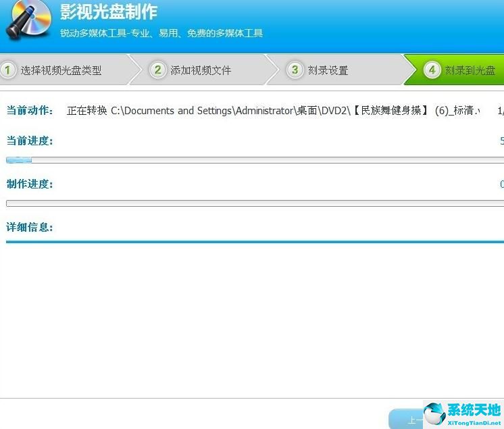Image resolution: width=504 pixels, height=429 pixels.
Task: Select the 刻录到光盘 step tab
Action: [470, 70]
